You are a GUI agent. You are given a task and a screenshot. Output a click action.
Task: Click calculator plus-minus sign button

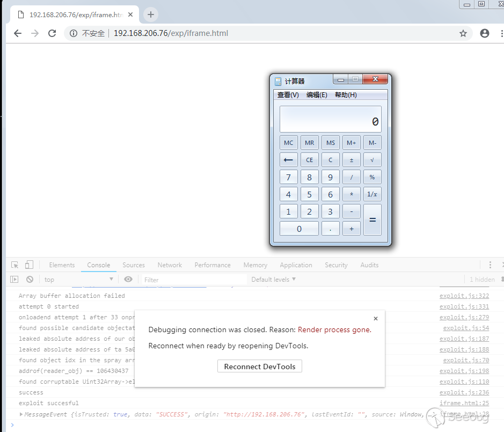click(352, 160)
